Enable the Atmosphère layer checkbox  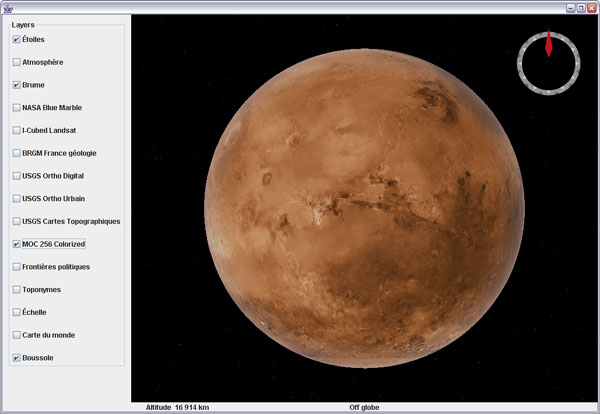[x=16, y=62]
